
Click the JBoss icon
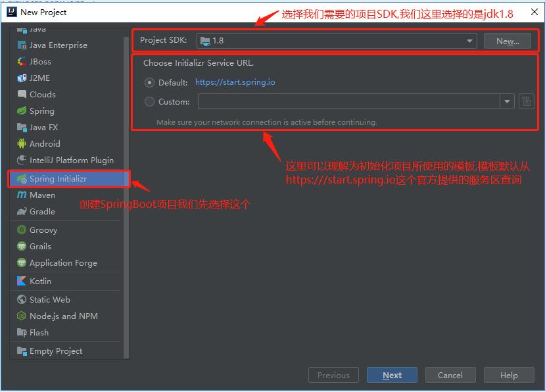coord(22,62)
